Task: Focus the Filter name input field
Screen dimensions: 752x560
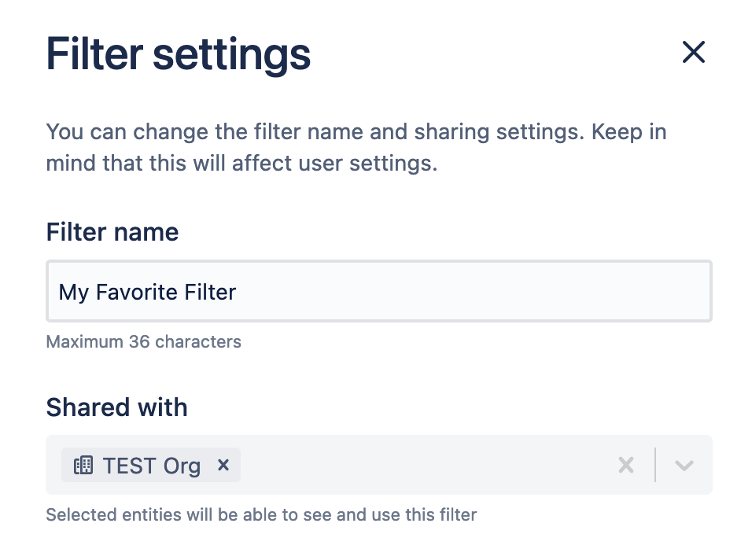Action: [x=472, y=292]
